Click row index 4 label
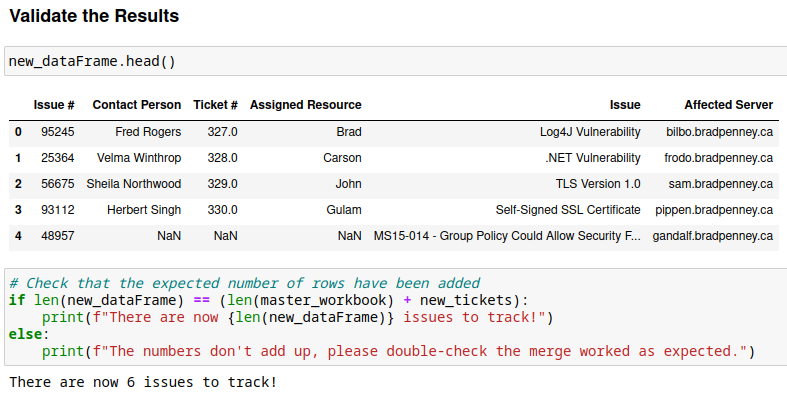The image size is (787, 395). point(18,236)
